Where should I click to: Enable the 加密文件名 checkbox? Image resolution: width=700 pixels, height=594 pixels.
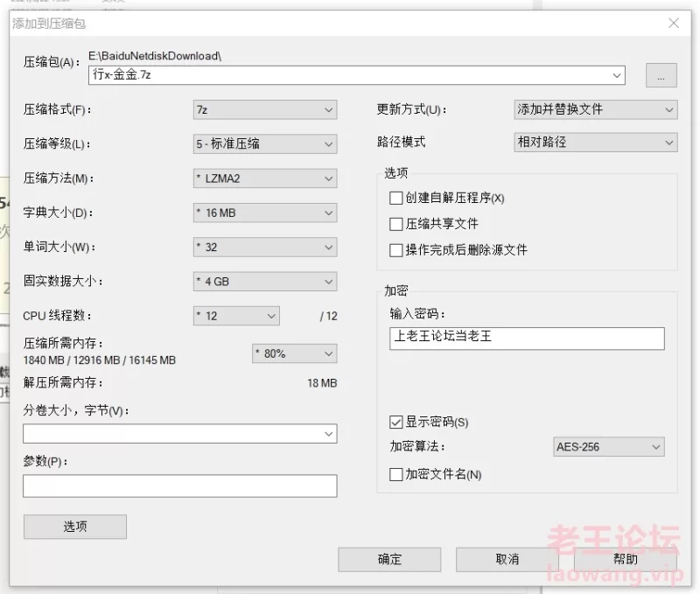click(x=396, y=474)
